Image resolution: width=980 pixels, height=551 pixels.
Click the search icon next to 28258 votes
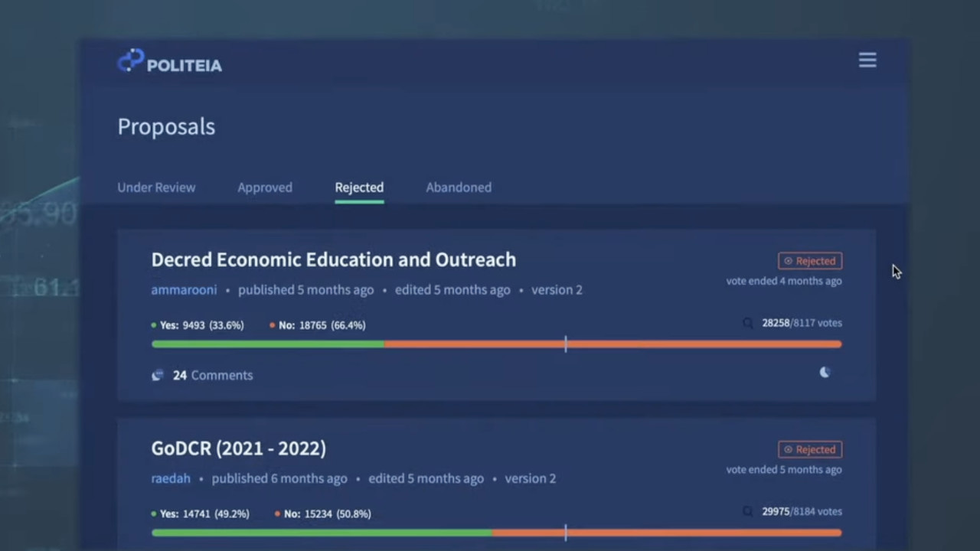[748, 323]
